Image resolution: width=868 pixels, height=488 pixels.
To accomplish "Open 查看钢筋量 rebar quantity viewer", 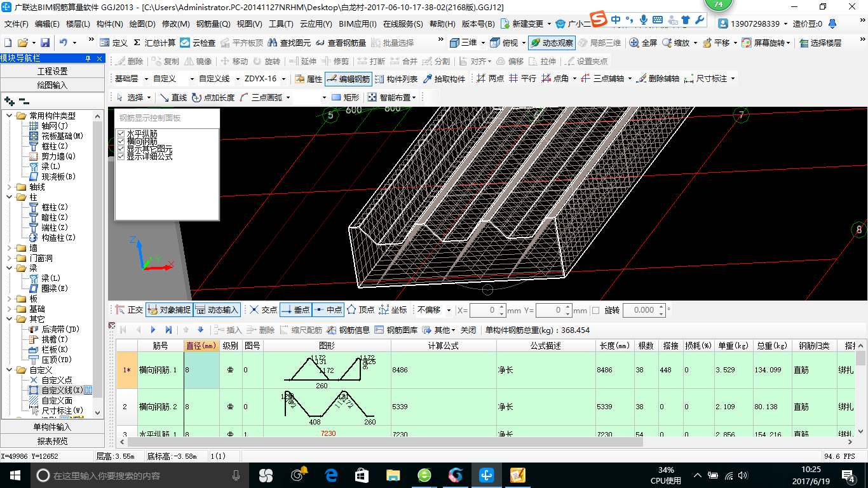I will tap(341, 43).
